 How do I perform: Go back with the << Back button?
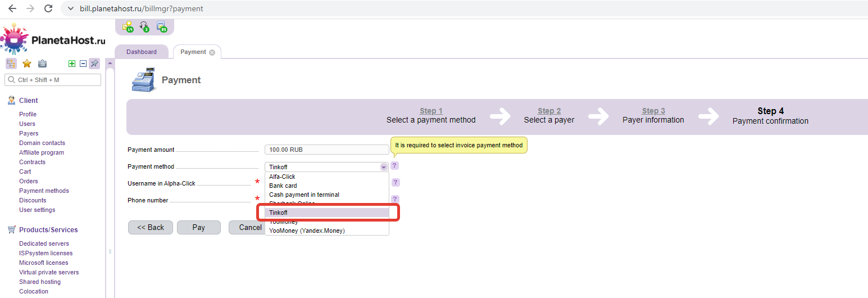[x=151, y=227]
